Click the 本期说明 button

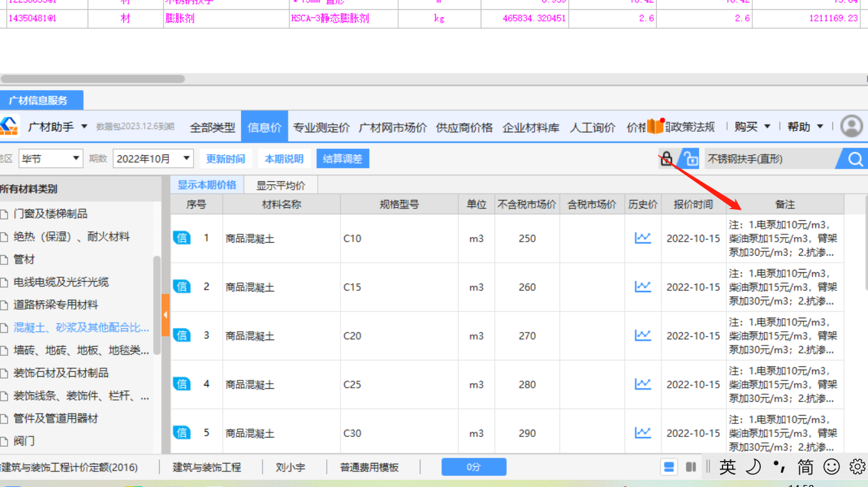coord(284,158)
